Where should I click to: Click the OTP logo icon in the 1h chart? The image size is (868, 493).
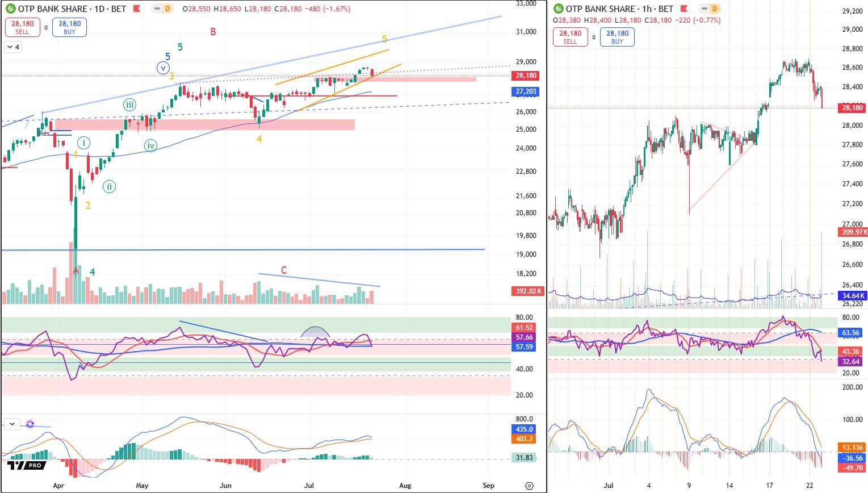(557, 9)
